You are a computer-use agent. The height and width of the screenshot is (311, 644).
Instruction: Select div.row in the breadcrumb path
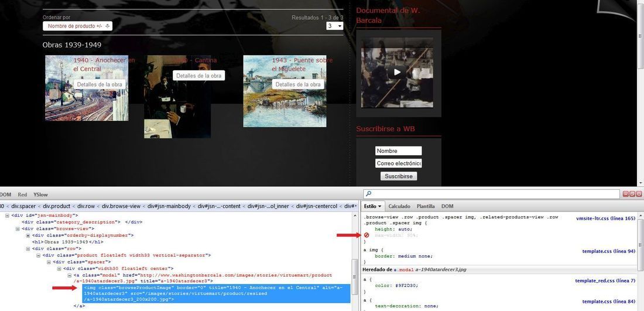point(86,206)
